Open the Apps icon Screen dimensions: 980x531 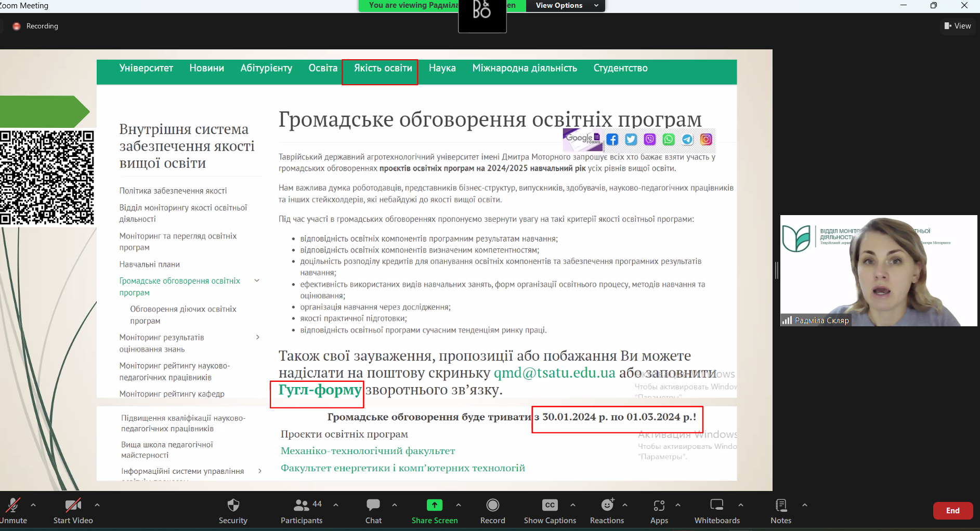(x=659, y=505)
